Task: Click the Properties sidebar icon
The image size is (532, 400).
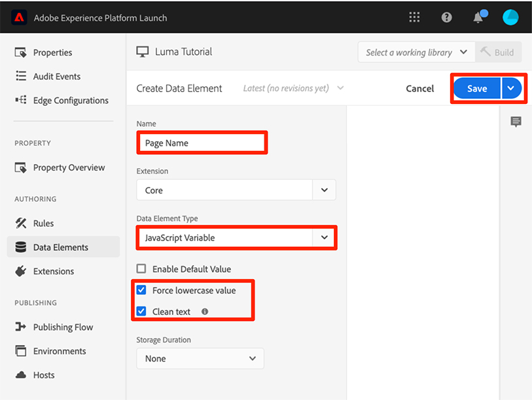Action: coord(21,52)
